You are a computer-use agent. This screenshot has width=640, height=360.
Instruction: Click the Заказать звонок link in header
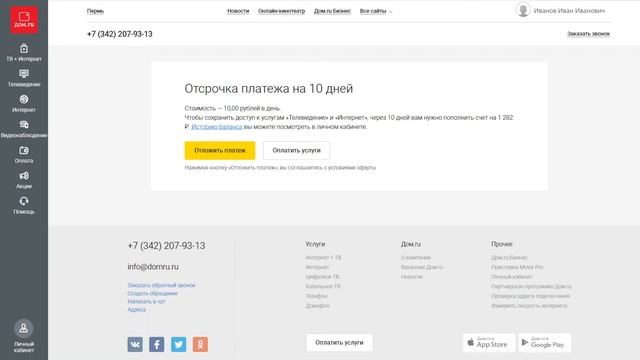589,34
